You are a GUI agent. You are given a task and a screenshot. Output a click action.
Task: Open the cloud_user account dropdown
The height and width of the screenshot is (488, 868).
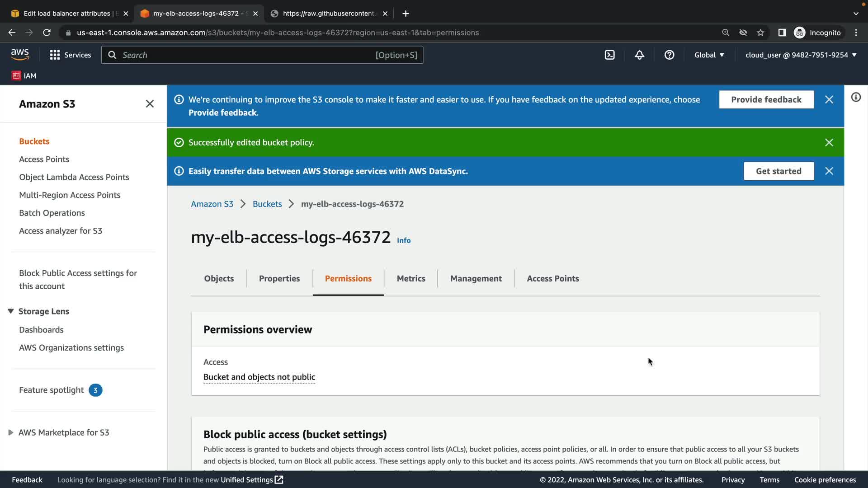[801, 55]
